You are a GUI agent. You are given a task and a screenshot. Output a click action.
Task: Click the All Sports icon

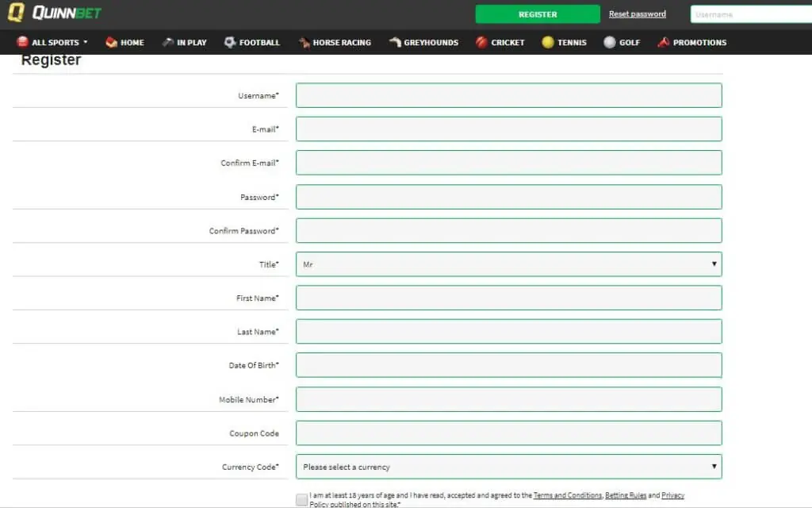click(22, 42)
